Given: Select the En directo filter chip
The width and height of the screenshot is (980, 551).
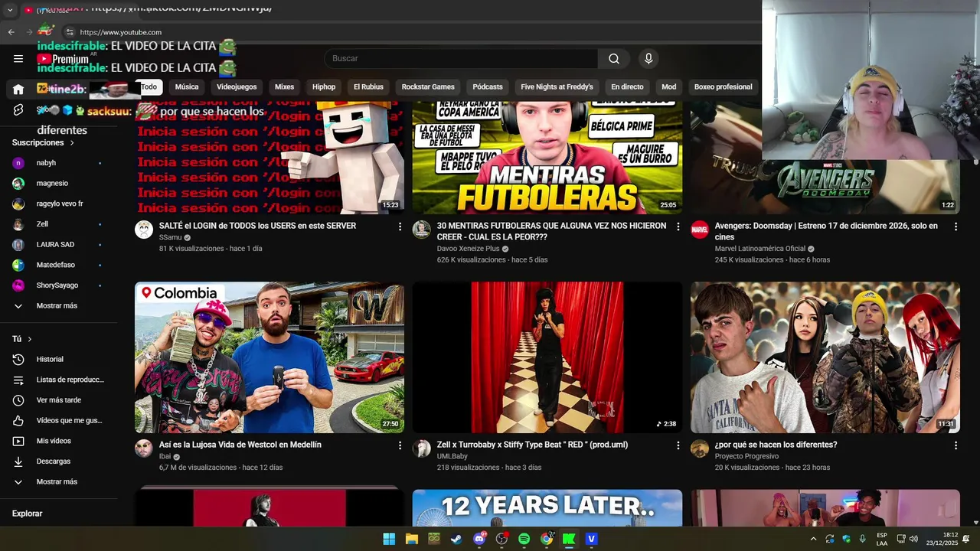Looking at the screenshot, I should pos(627,87).
